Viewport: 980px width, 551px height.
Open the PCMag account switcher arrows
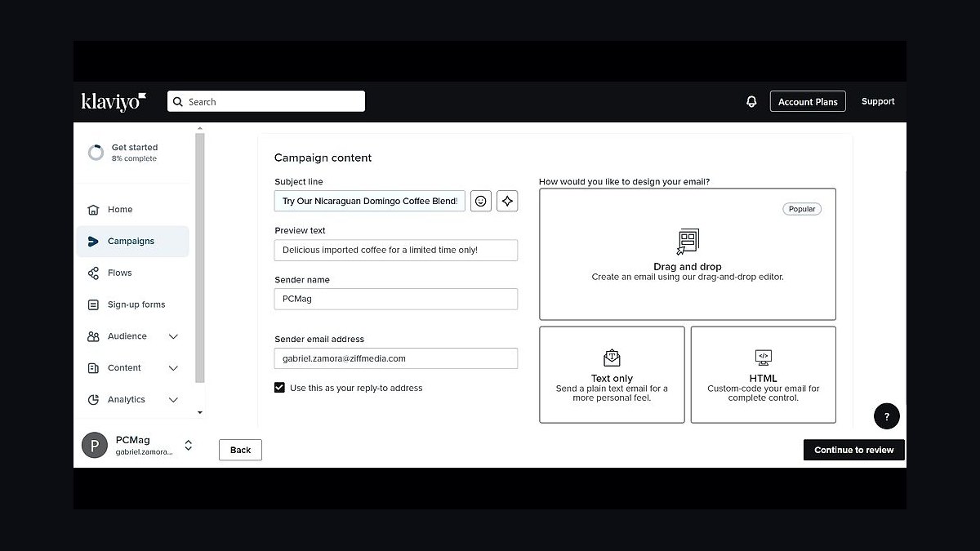pyautogui.click(x=189, y=446)
